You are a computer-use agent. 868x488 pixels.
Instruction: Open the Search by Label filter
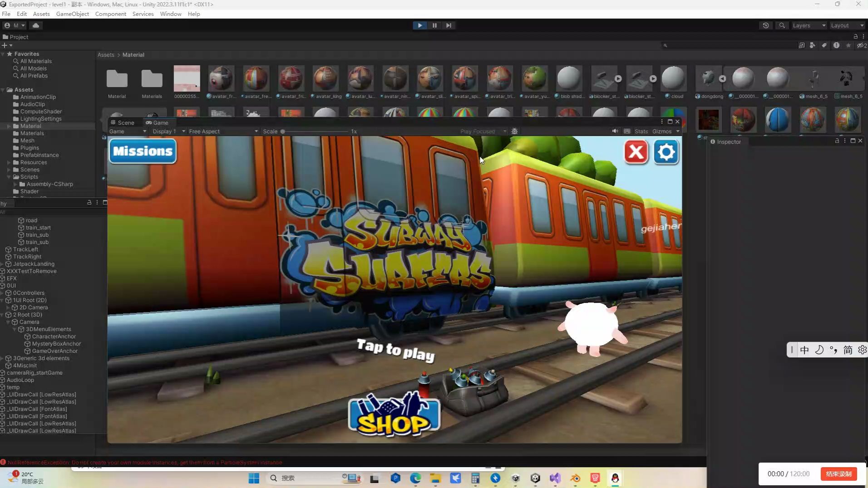click(x=824, y=45)
